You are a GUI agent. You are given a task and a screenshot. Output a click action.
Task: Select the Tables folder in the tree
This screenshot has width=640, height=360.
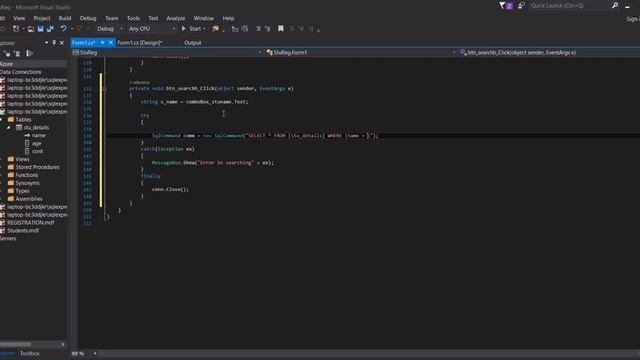(23, 120)
